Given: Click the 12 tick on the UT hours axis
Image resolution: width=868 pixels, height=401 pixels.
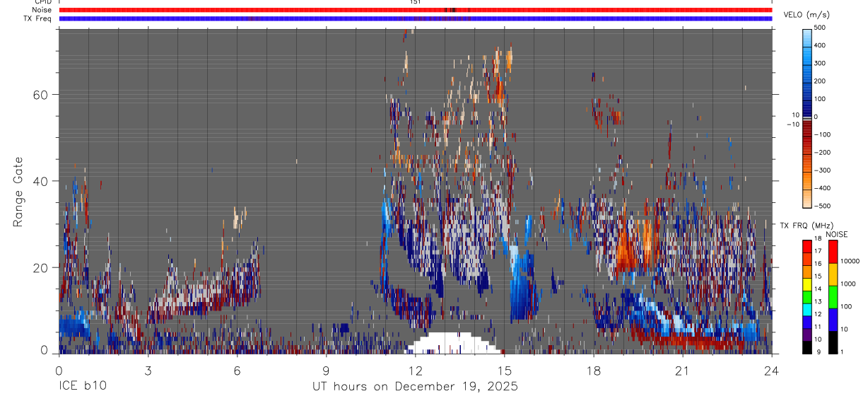Looking at the screenshot, I should click(415, 369).
